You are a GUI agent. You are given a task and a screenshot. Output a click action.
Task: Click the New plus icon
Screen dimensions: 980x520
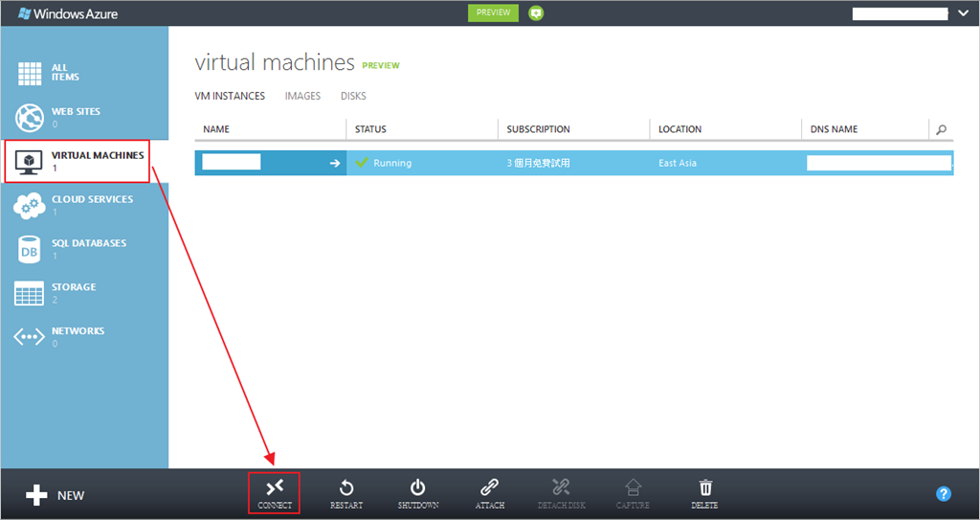(x=36, y=496)
